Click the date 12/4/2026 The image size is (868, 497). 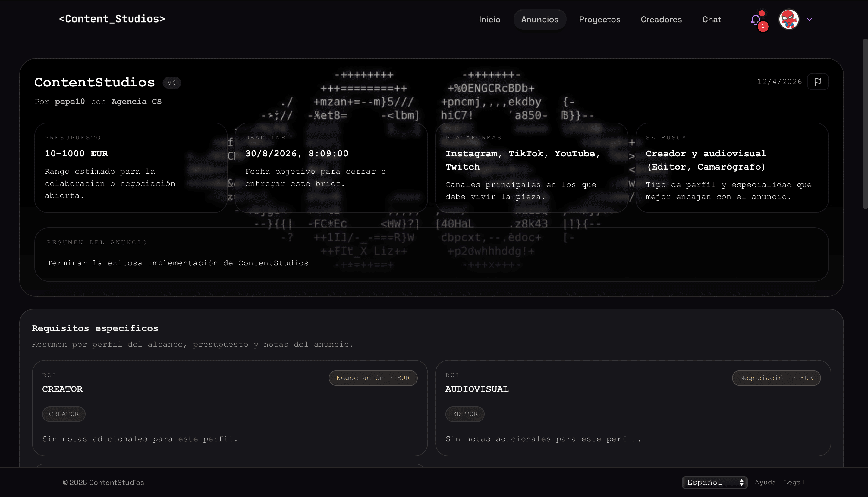[x=780, y=82]
